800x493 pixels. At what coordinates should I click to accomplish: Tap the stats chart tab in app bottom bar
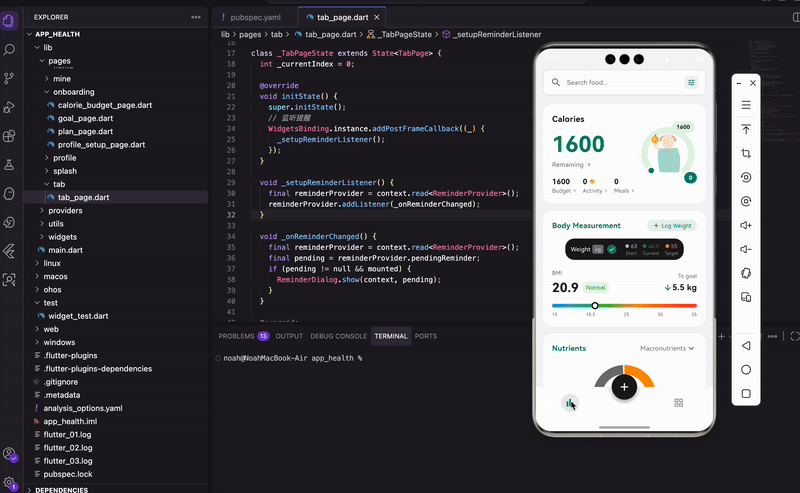click(569, 403)
